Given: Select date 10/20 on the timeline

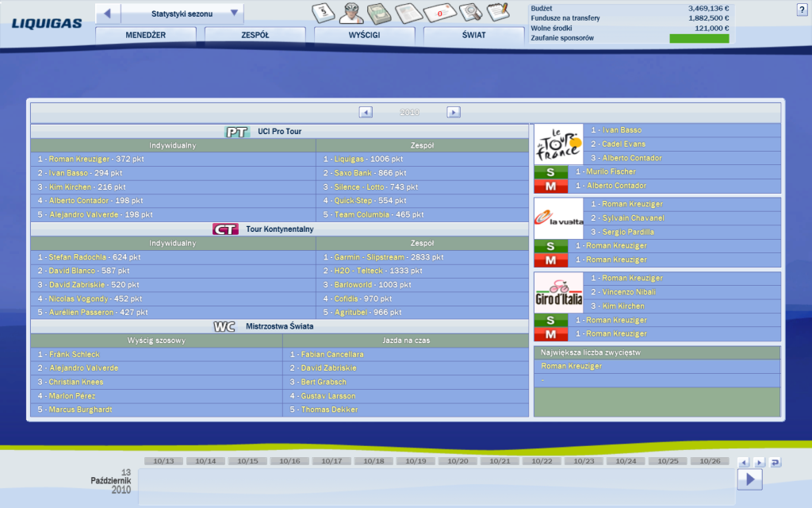Looking at the screenshot, I should (458, 461).
